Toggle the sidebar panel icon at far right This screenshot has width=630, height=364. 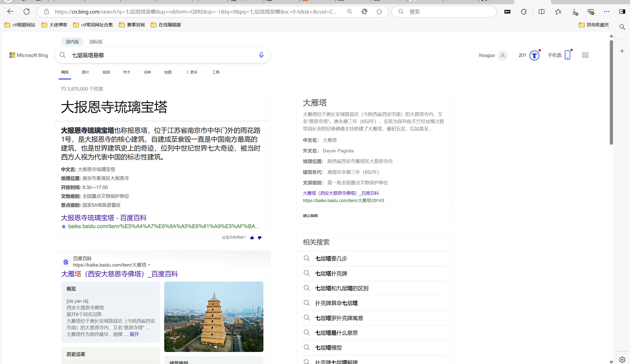[622, 12]
